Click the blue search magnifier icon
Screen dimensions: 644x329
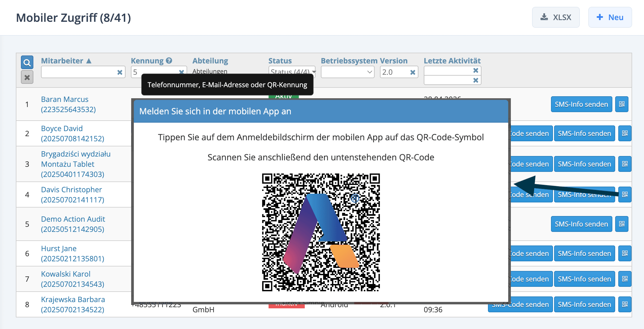pos(27,62)
